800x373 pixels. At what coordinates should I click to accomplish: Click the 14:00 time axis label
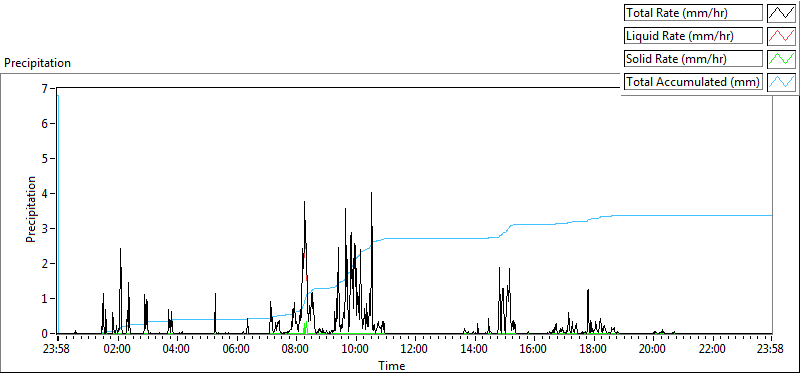coord(474,350)
